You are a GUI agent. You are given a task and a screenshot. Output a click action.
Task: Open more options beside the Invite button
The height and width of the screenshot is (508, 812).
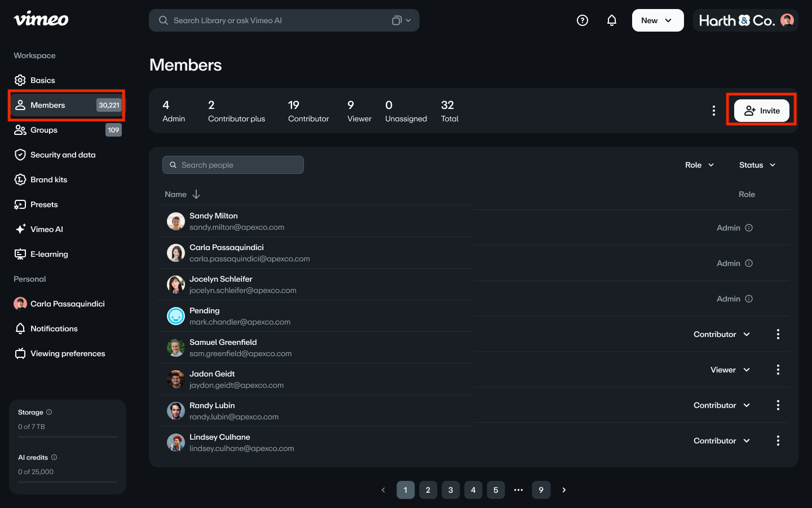[x=714, y=111]
